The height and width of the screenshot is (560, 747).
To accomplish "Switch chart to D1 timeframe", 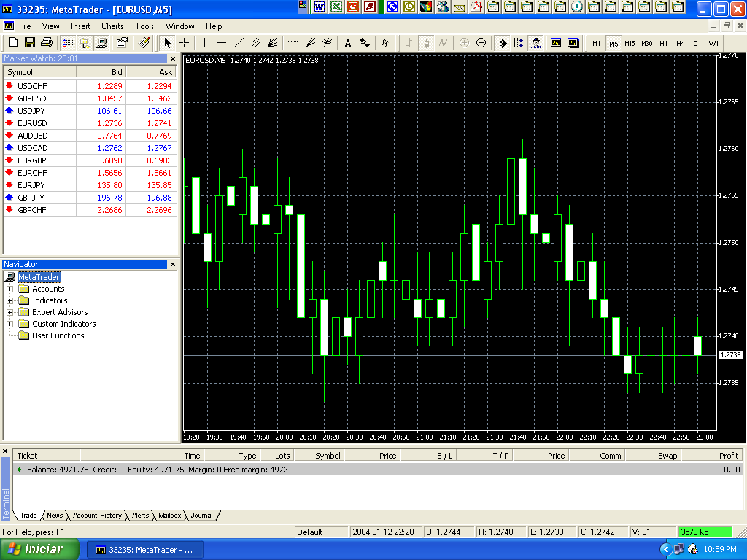I will (x=697, y=43).
